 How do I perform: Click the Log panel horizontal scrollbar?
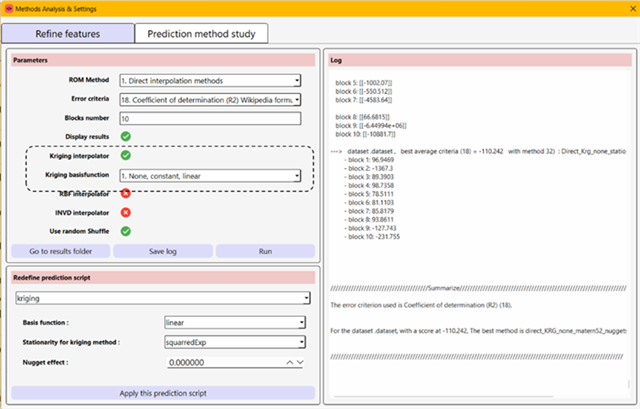pos(444,396)
